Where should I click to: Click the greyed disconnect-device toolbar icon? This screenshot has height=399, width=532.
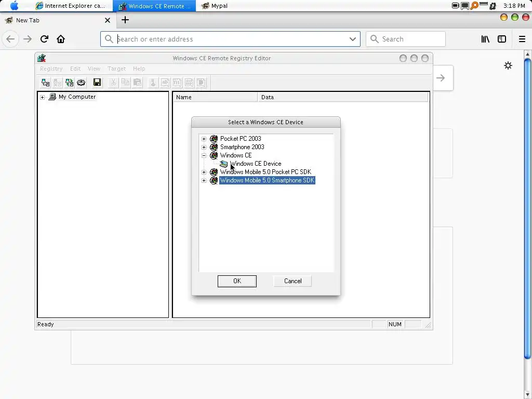57,83
